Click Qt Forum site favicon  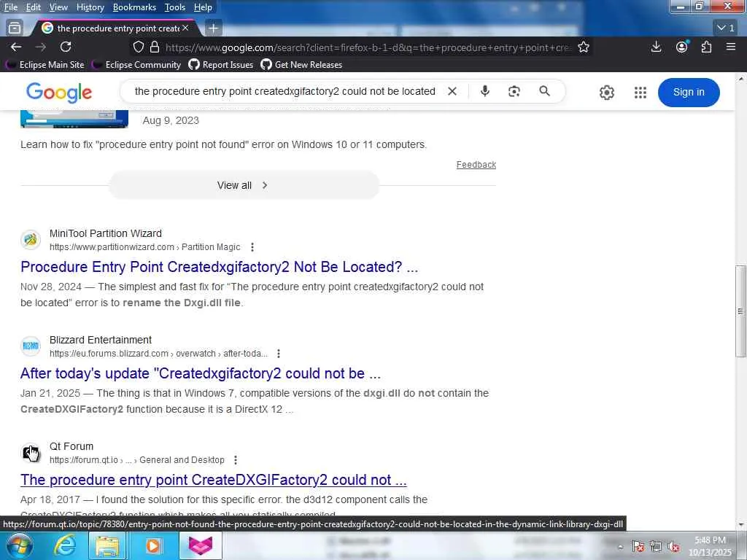pyautogui.click(x=31, y=453)
